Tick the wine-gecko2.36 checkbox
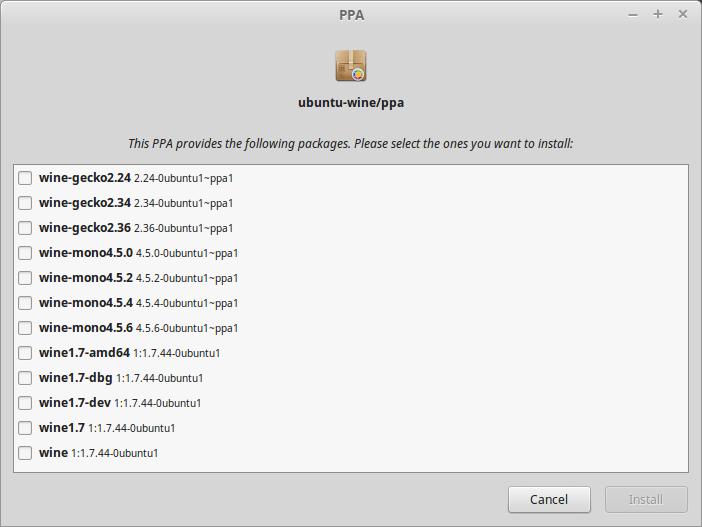702x527 pixels. [x=25, y=228]
